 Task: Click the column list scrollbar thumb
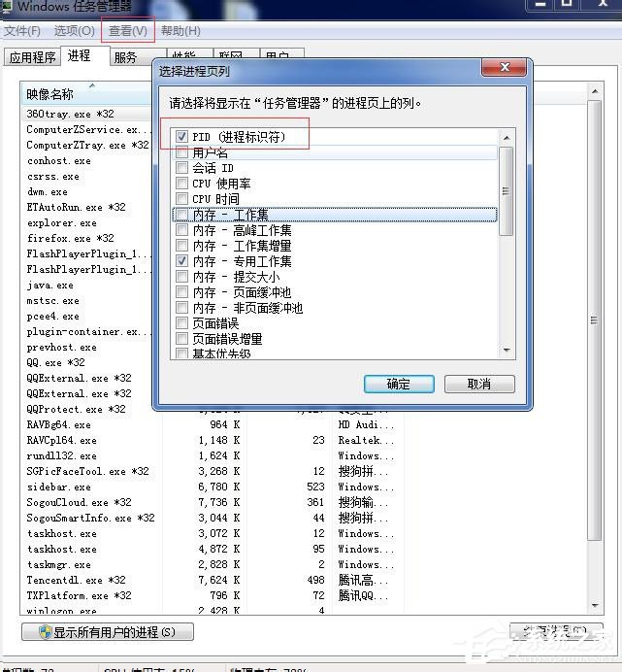pyautogui.click(x=506, y=191)
